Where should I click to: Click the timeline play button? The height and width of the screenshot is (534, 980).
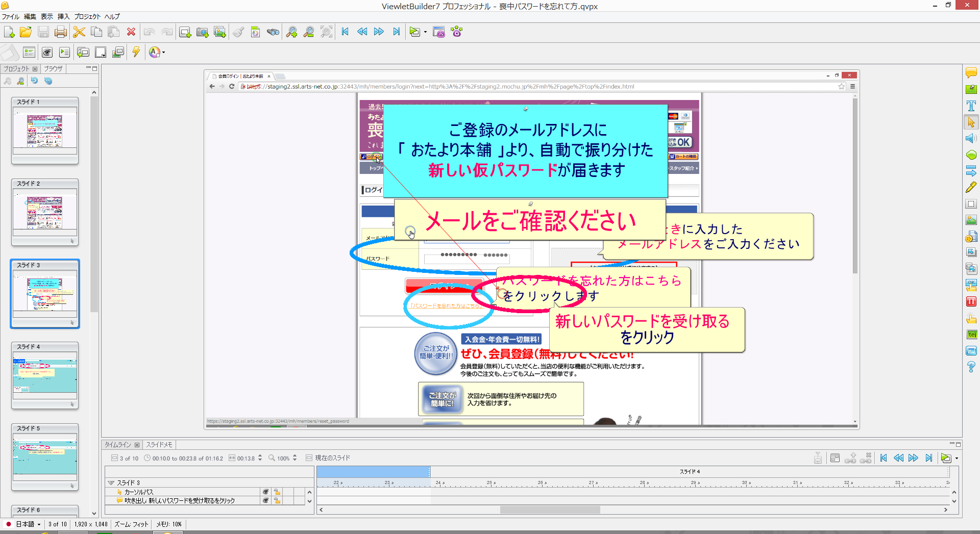coord(946,458)
